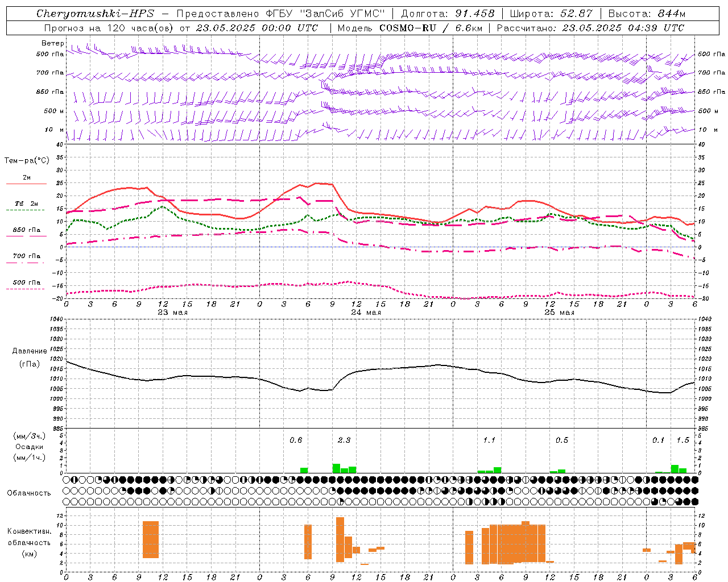728x582 pixels.
Task: Click the longitude value 91.458
Action: 475,14
